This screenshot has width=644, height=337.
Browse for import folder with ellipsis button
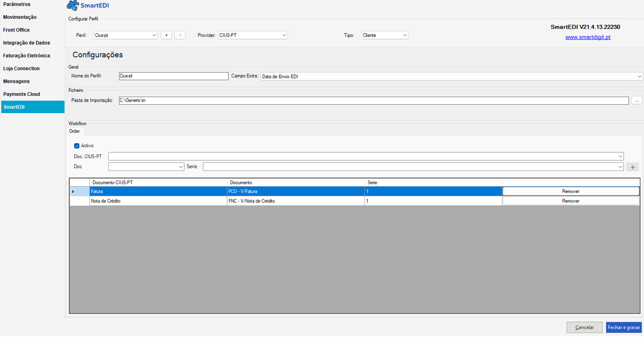point(637,101)
